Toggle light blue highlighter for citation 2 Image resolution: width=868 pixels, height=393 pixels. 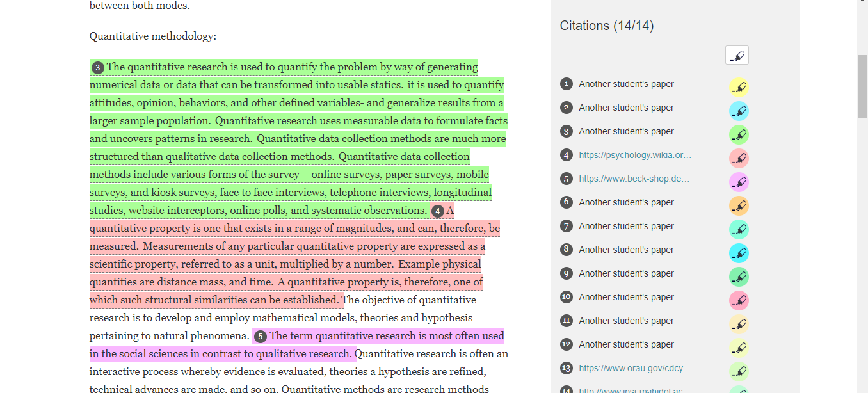pos(739,111)
